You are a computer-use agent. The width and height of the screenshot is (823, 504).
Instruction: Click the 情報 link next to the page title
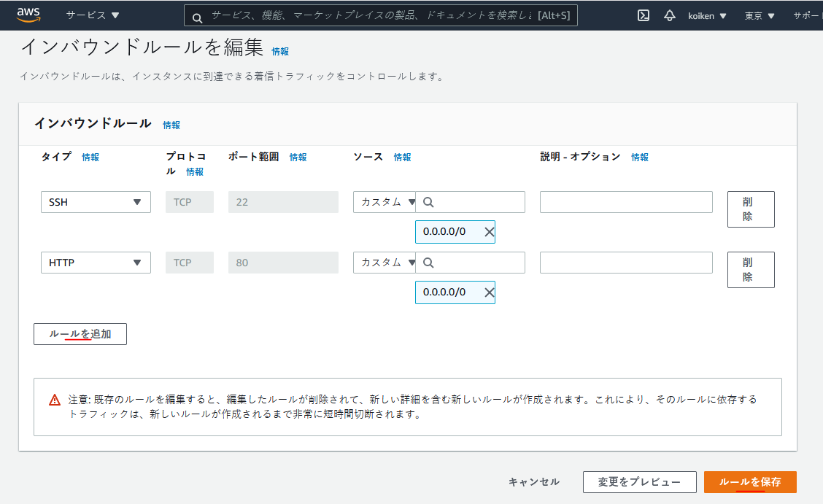(x=278, y=52)
